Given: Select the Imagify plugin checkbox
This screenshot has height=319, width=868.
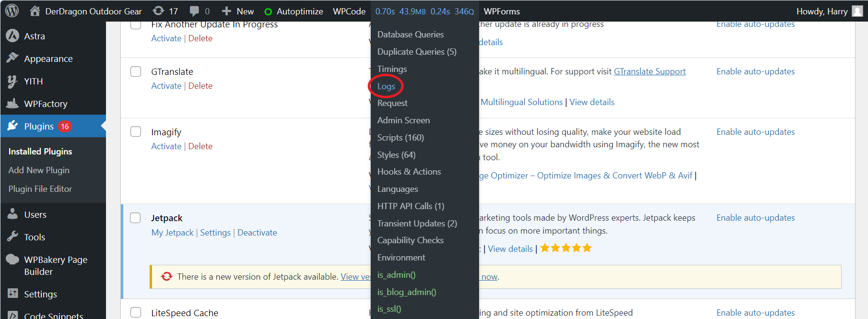Looking at the screenshot, I should (136, 132).
